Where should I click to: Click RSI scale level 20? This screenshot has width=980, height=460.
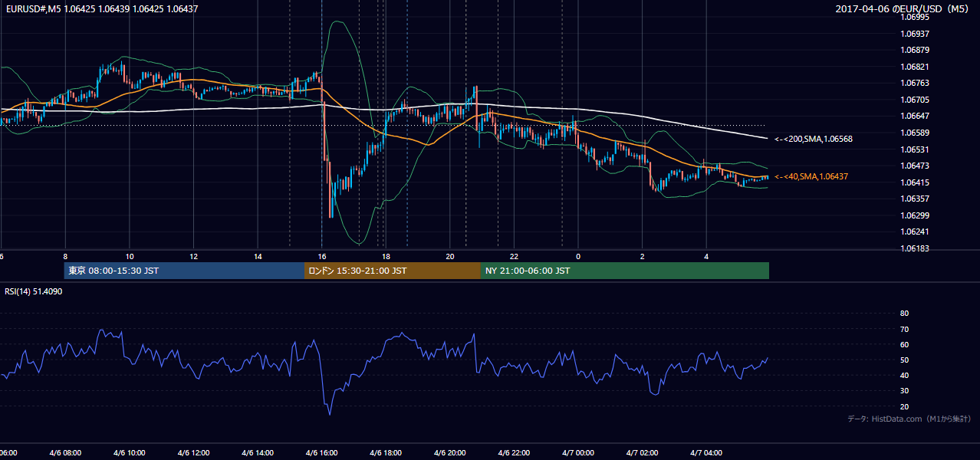pos(904,406)
